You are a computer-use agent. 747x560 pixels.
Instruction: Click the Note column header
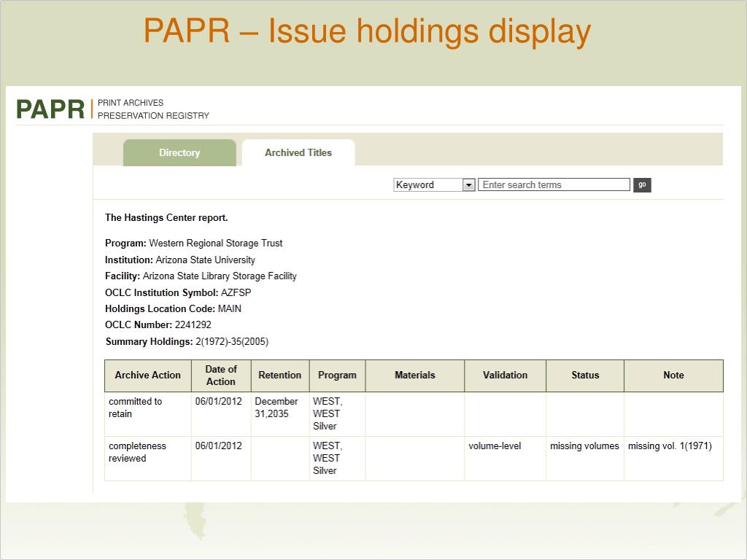pos(673,376)
